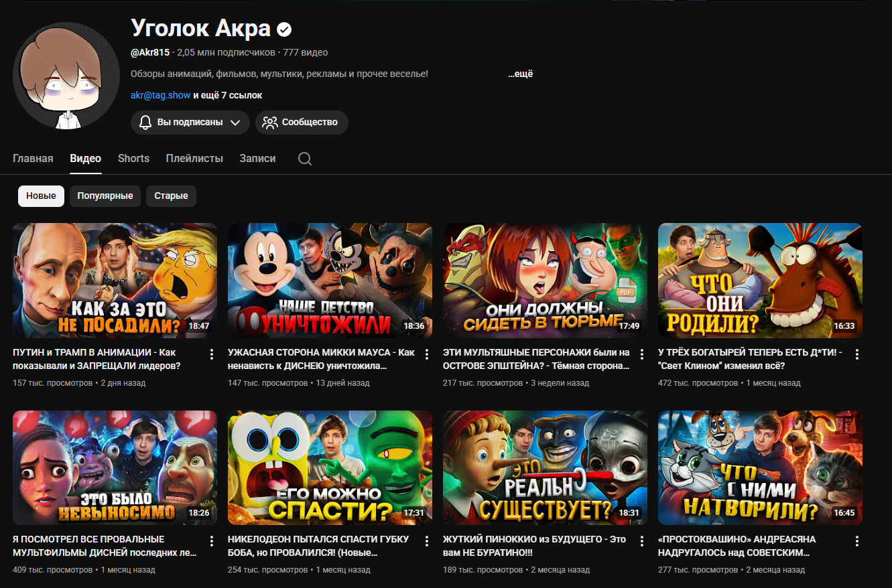The height and width of the screenshot is (588, 892).
Task: Open options menu for НИКЕЛОДЕОН ГУБКУ БОБА video
Action: (427, 541)
